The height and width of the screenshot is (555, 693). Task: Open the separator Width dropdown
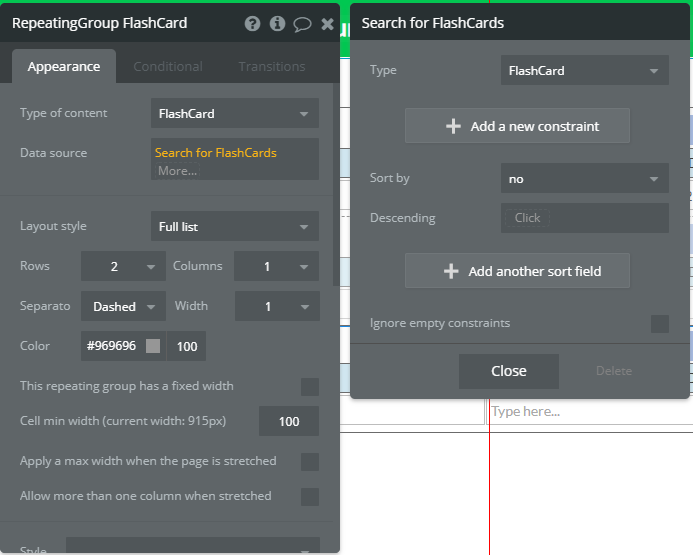[277, 306]
